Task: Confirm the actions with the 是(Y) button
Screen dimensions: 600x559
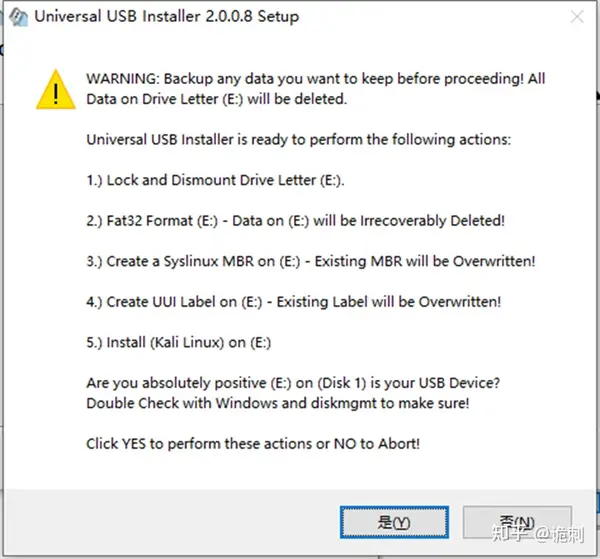Action: (x=394, y=522)
